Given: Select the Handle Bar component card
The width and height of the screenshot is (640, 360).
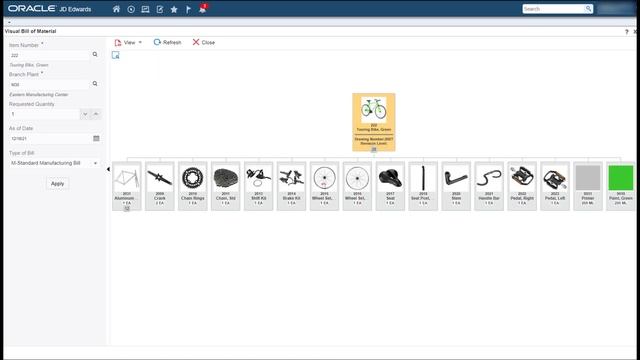Looking at the screenshot, I should point(489,186).
